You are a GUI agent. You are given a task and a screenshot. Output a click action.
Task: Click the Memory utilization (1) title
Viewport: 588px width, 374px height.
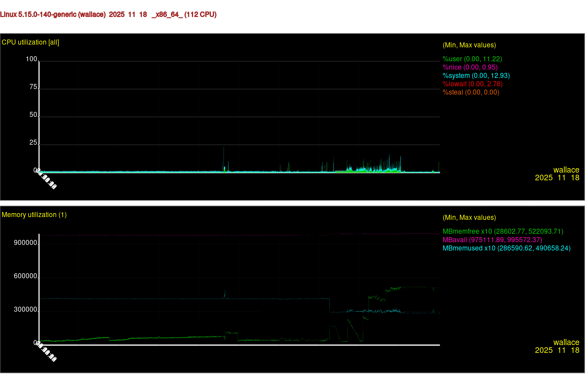(34, 215)
